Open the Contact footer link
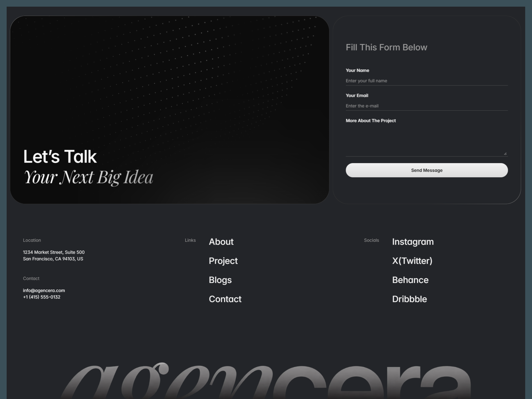 point(225,299)
